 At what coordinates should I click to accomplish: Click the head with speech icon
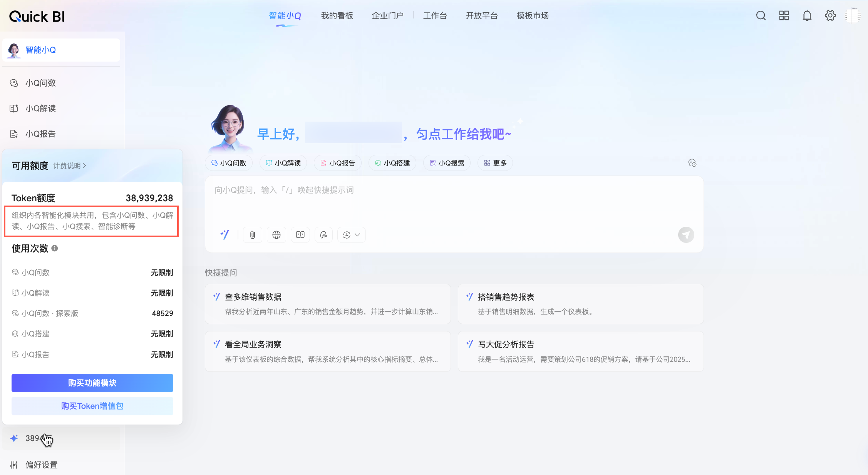[x=323, y=235]
